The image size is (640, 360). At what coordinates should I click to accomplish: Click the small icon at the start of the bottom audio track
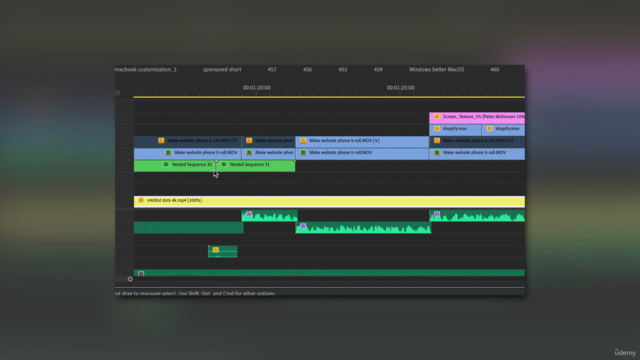point(141,273)
